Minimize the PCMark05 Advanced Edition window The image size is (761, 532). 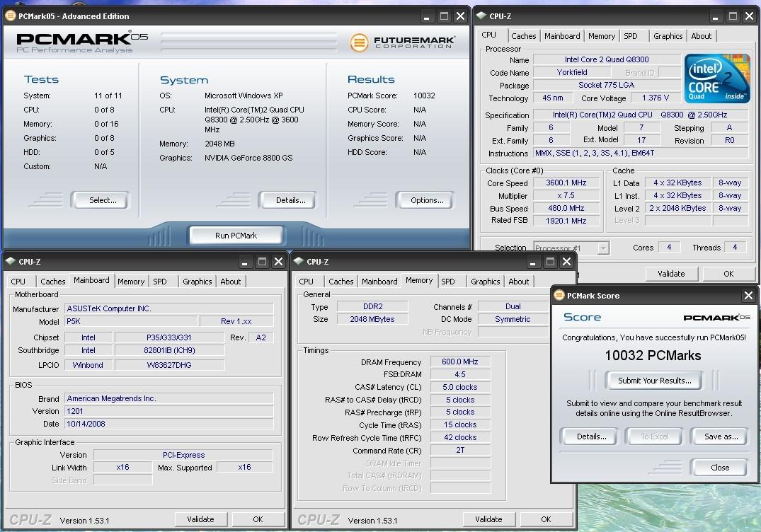coord(427,16)
